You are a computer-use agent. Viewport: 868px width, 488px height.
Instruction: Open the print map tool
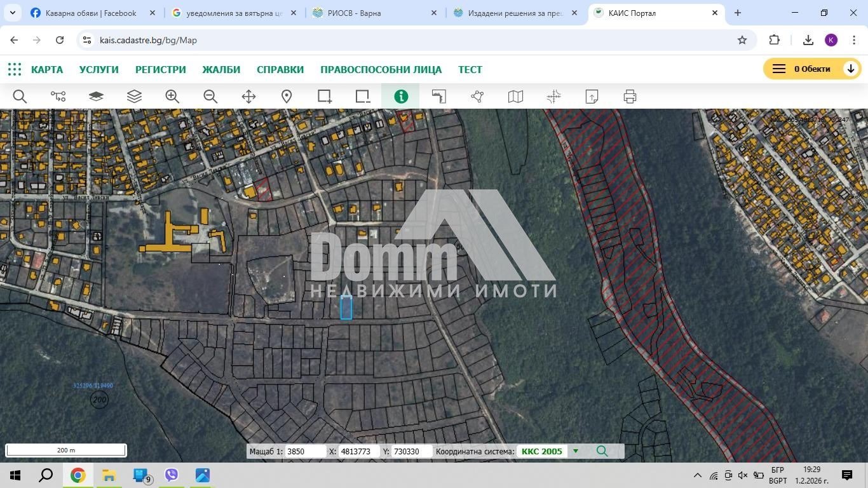[x=629, y=96]
